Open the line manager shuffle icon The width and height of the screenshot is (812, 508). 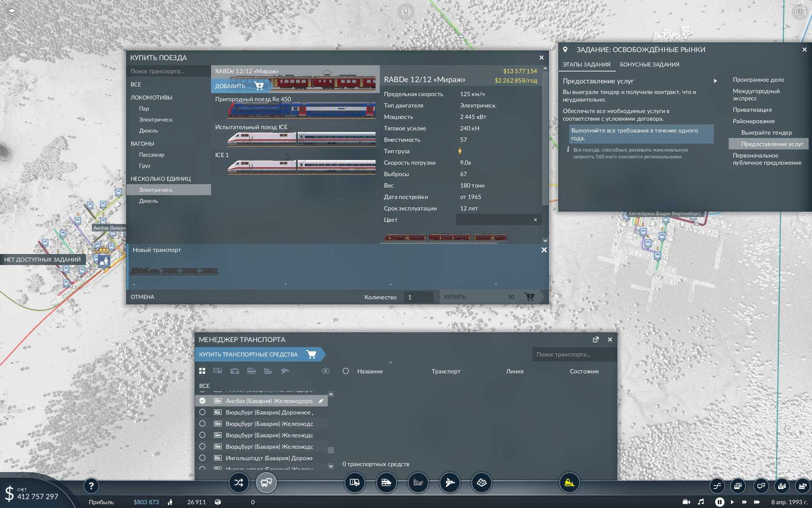[x=239, y=482]
